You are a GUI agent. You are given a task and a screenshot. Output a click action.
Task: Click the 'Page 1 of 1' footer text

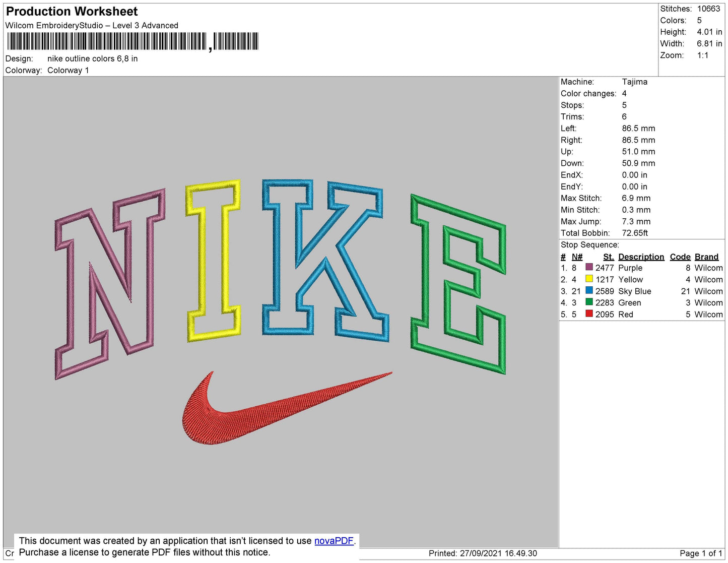701,553
